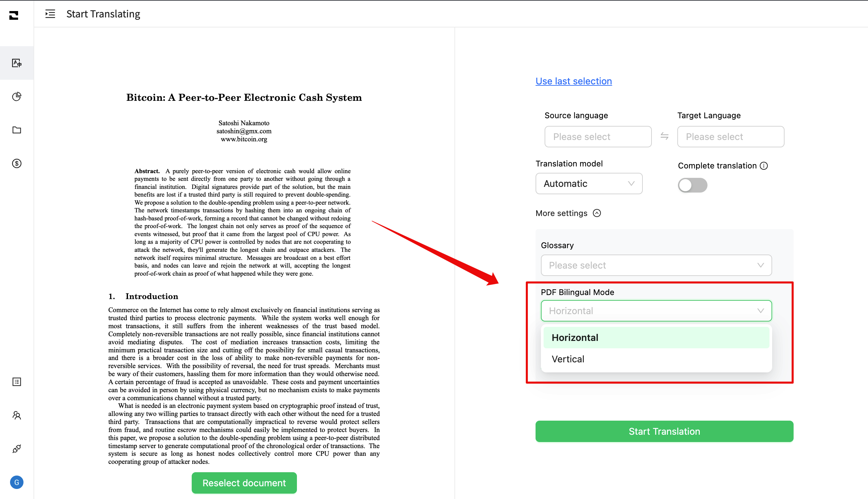The width and height of the screenshot is (868, 499).
Task: Swap source and target languages
Action: point(664,136)
